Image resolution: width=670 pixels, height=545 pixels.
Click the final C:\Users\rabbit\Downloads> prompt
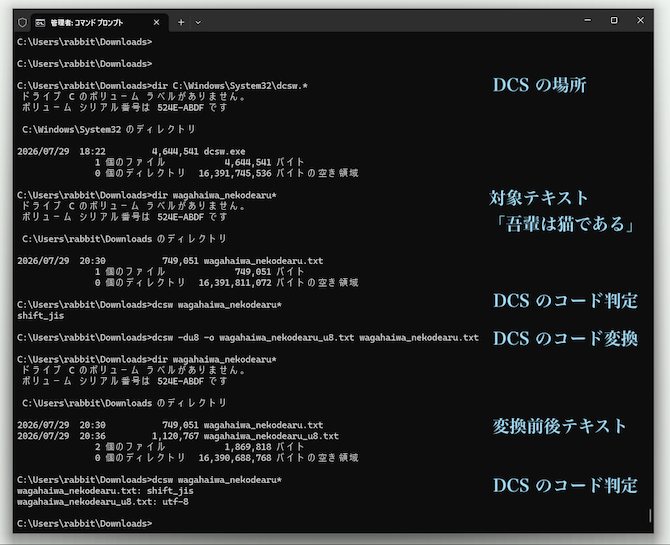(x=85, y=524)
